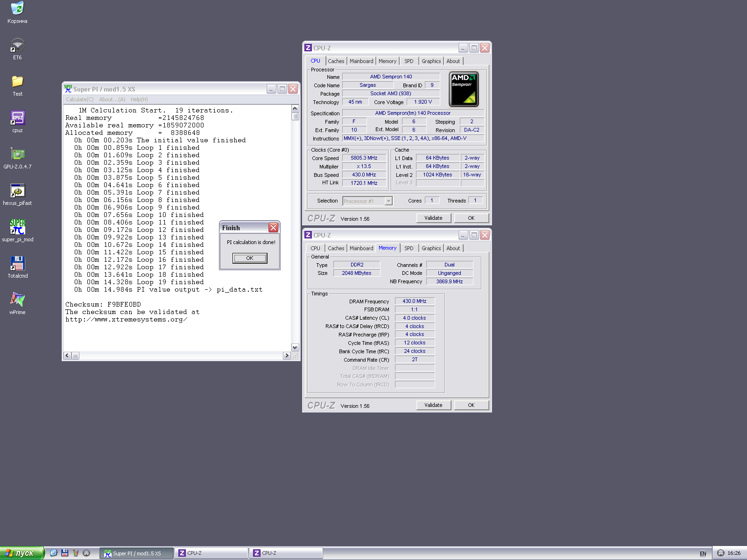This screenshot has width=747, height=560.
Task: Switch to first CPU-Z taskbar button
Action: [x=211, y=553]
